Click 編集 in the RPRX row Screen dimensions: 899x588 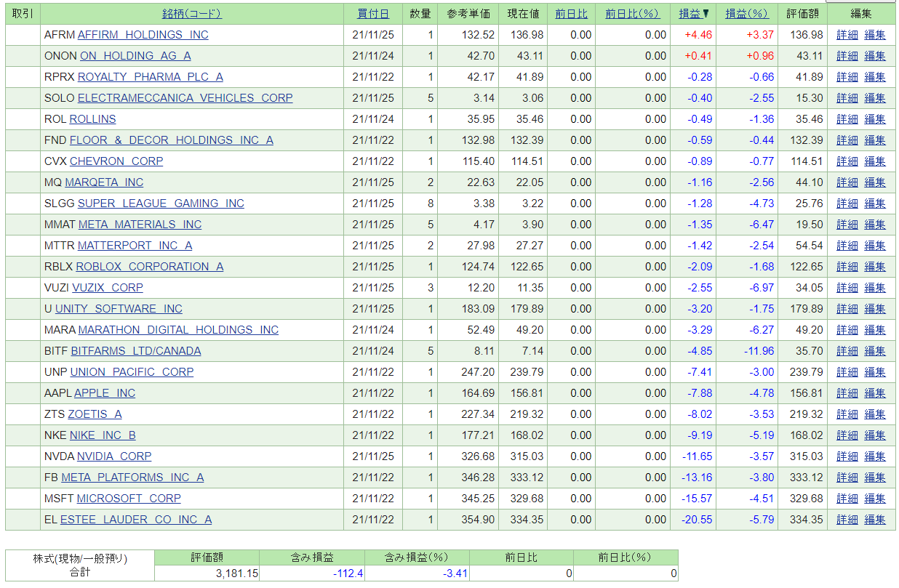coord(875,77)
